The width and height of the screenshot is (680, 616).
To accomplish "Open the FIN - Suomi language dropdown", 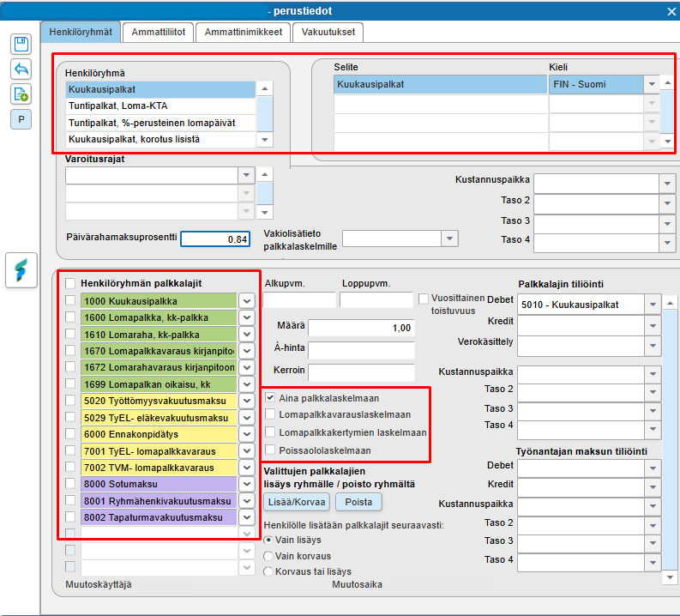I will [652, 85].
